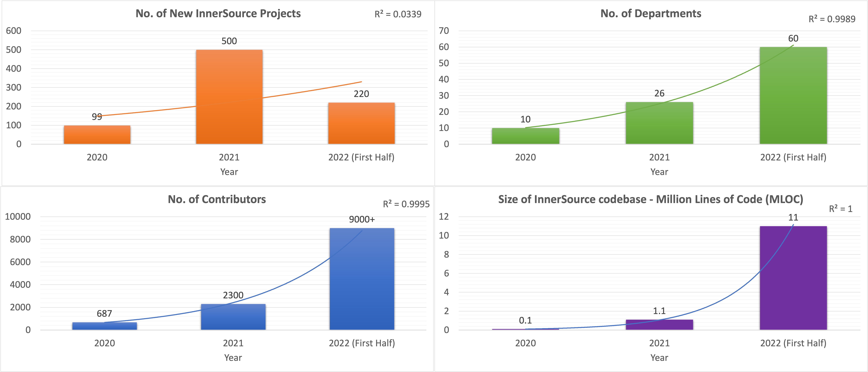Select the green 2020 bar labeled 10
The height and width of the screenshot is (372, 868).
[x=525, y=136]
